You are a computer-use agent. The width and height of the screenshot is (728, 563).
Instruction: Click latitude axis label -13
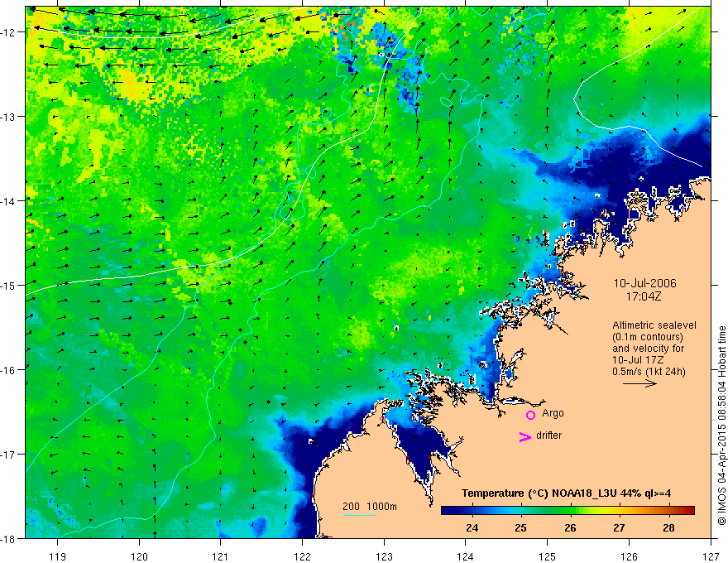(x=8, y=117)
